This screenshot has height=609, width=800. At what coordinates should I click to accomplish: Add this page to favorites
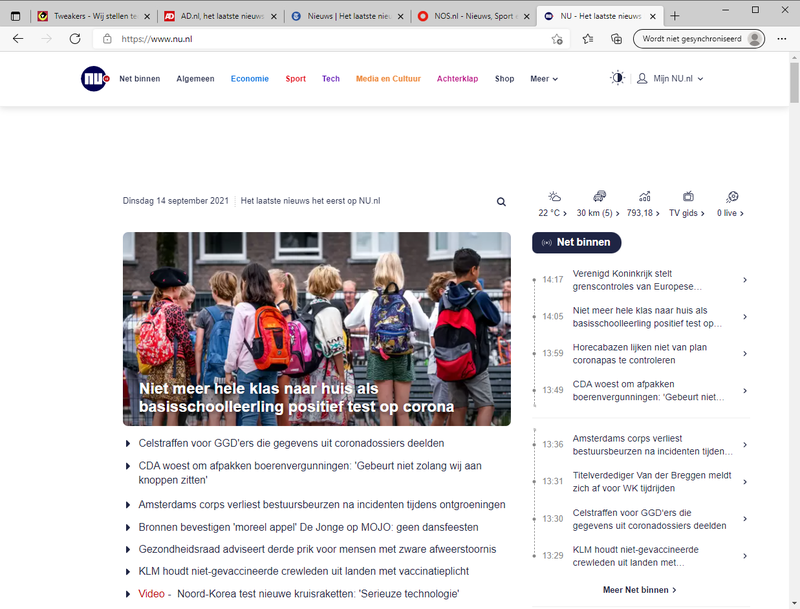pyautogui.click(x=557, y=39)
